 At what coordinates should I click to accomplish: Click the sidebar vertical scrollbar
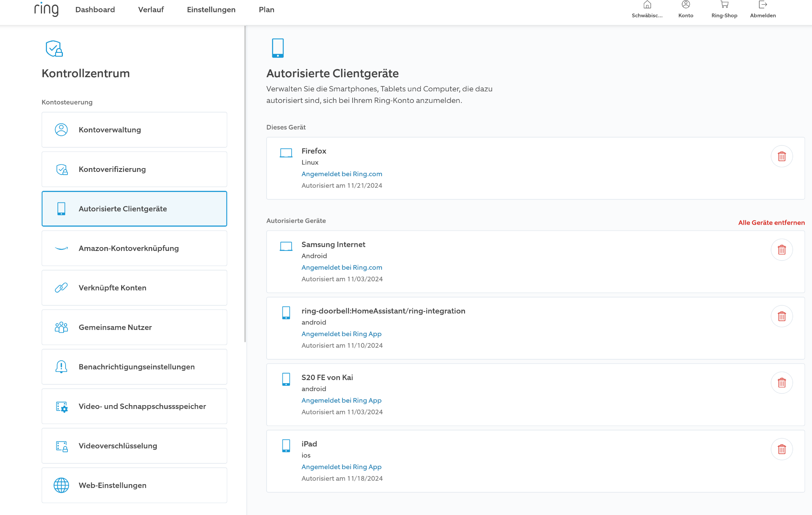[x=245, y=184]
